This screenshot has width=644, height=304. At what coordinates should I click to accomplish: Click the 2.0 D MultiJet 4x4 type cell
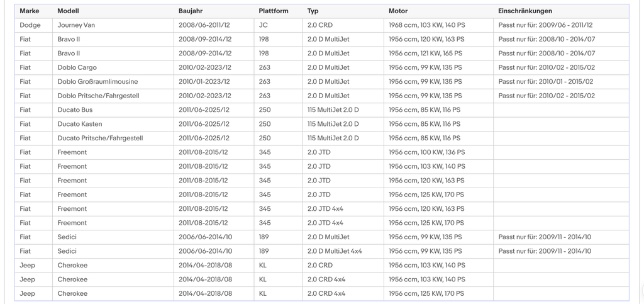[x=343, y=251]
